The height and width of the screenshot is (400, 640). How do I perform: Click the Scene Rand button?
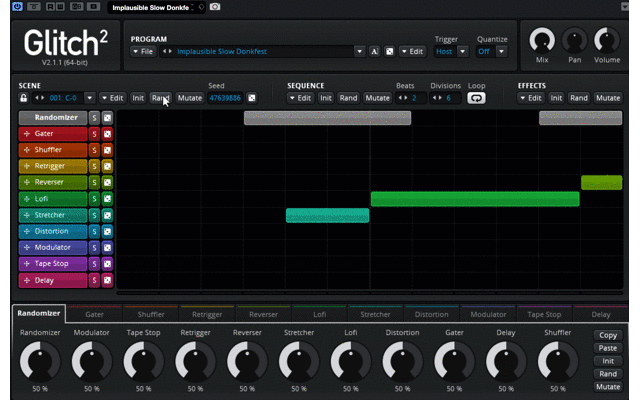click(x=160, y=98)
